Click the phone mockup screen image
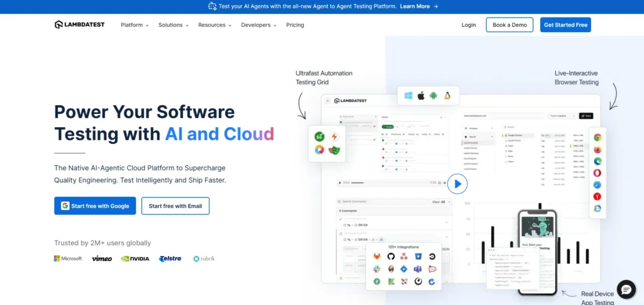The image size is (644, 305). (x=537, y=228)
